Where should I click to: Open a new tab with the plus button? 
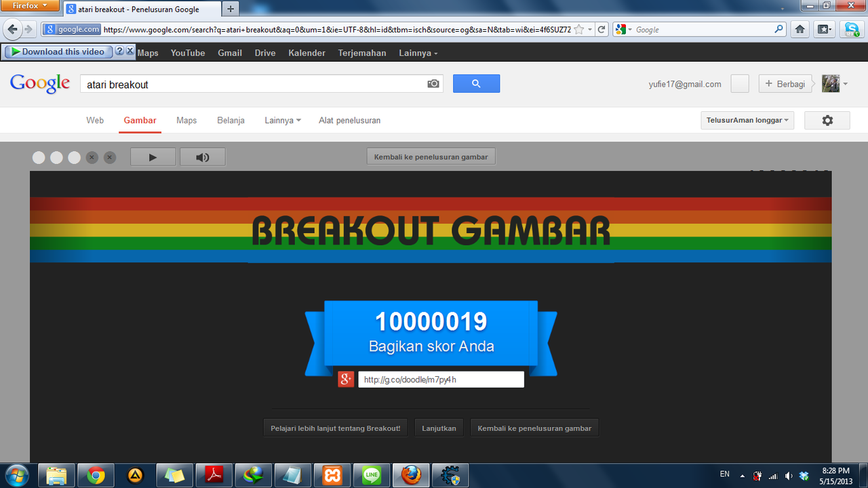[231, 9]
